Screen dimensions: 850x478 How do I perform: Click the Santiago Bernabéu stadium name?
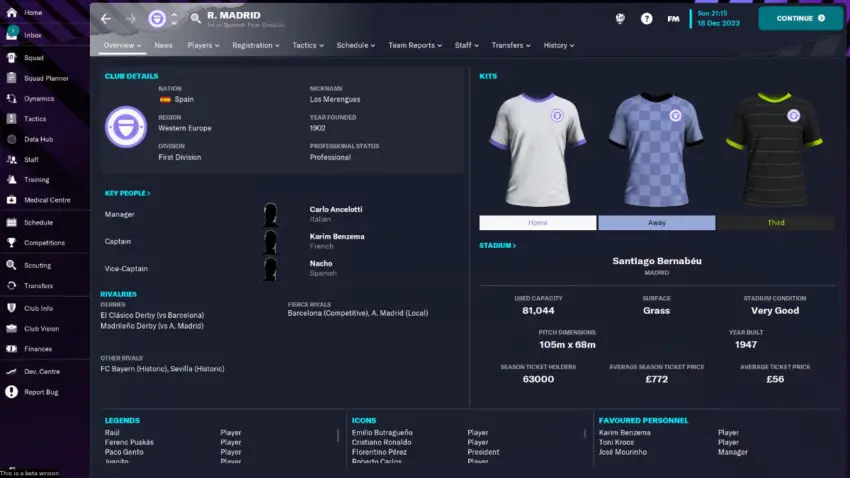pyautogui.click(x=656, y=261)
